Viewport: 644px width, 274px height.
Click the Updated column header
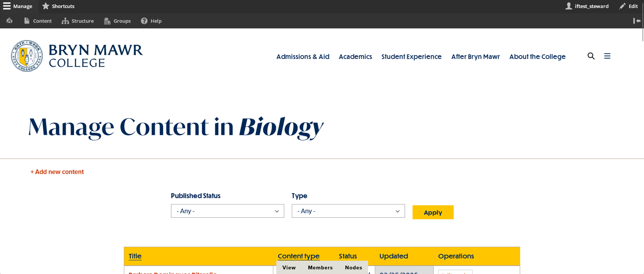(x=393, y=256)
